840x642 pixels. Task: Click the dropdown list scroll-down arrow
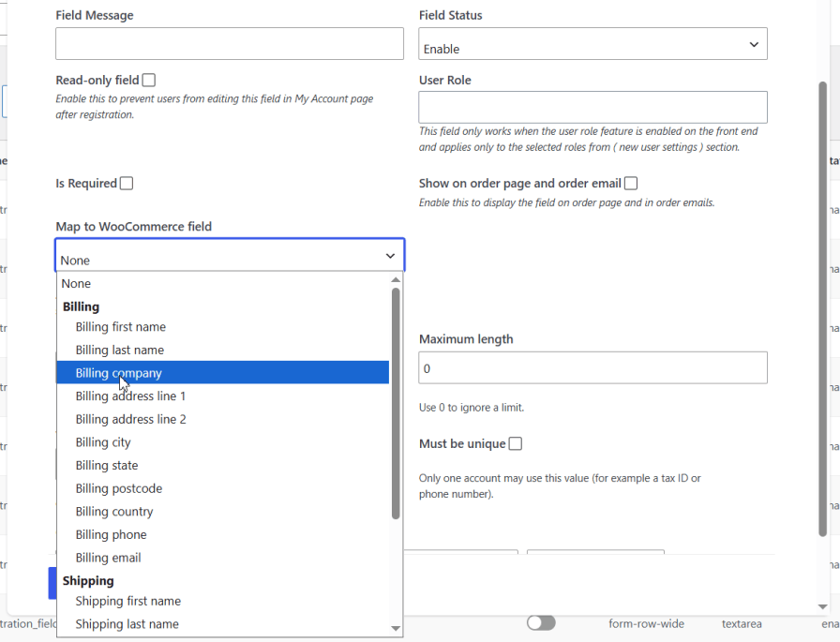396,629
